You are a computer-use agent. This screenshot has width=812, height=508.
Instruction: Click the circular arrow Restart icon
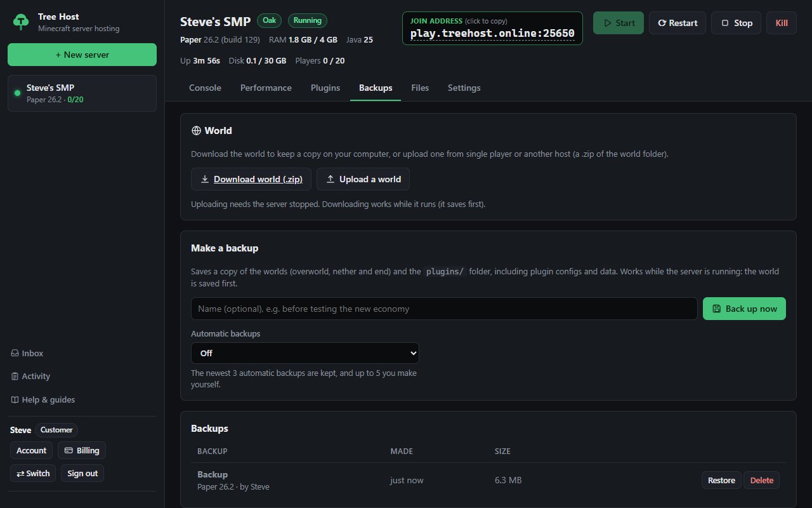pos(662,23)
